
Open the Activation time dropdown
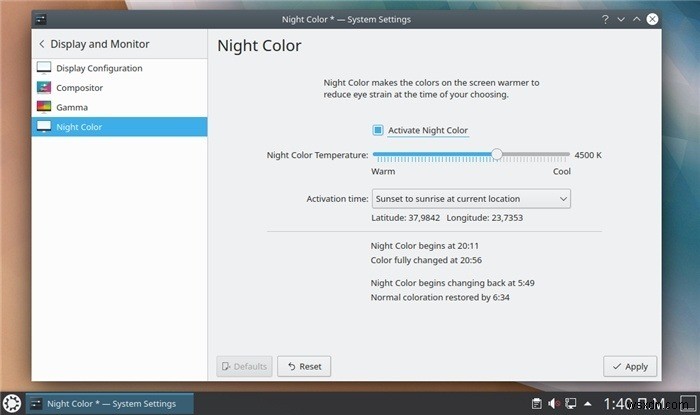click(x=471, y=199)
